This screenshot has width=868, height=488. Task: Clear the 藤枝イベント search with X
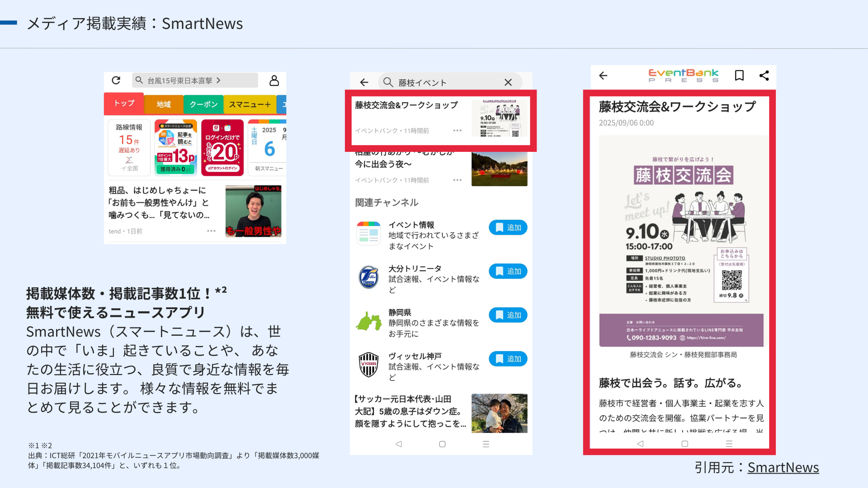coord(508,82)
